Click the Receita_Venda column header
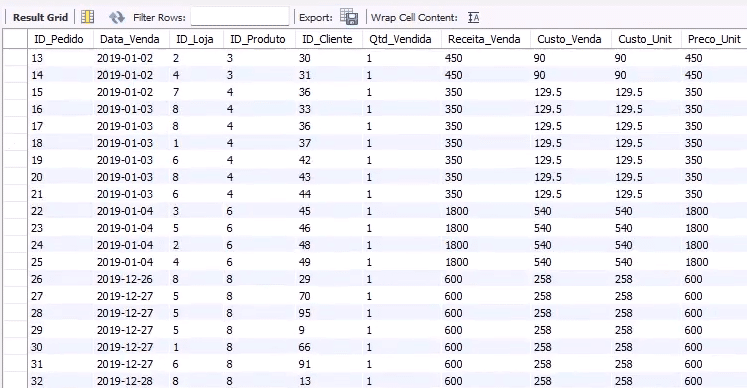Viewport: 747px width, 388px height. [484, 39]
